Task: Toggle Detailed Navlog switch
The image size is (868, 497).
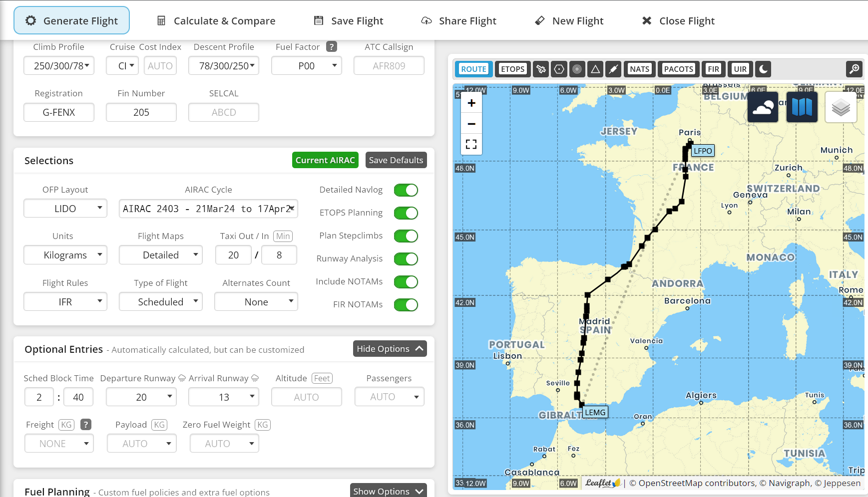Action: tap(406, 190)
